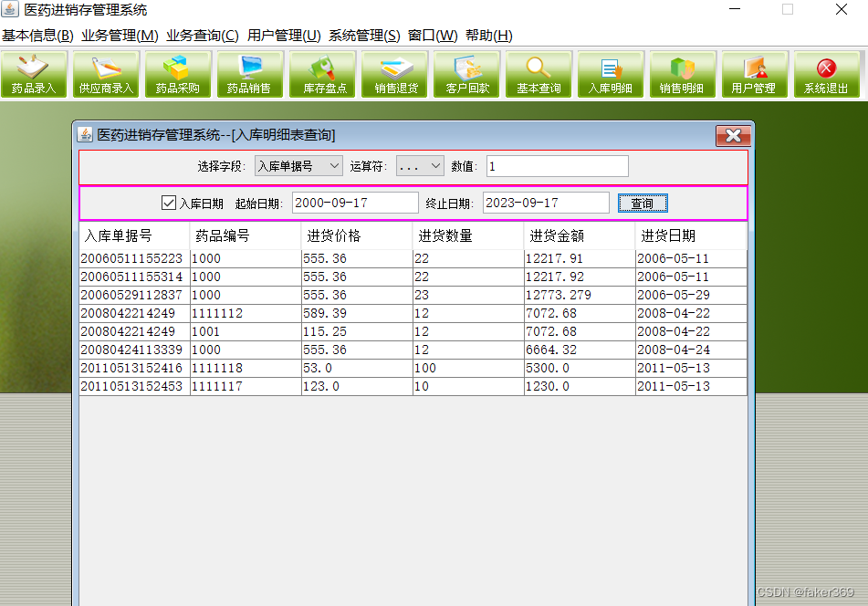Open the 基本查询 magnifier icon

[539, 74]
